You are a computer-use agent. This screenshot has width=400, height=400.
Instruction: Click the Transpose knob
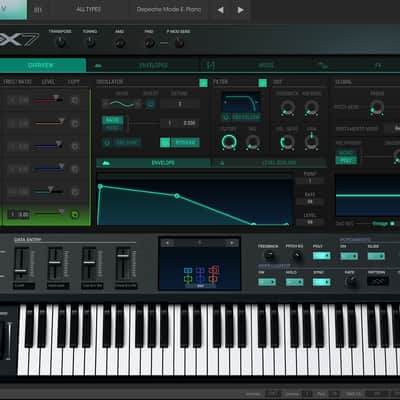click(60, 42)
